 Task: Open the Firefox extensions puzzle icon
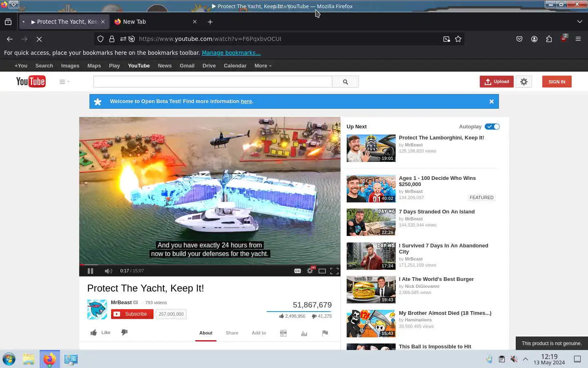[x=549, y=39]
